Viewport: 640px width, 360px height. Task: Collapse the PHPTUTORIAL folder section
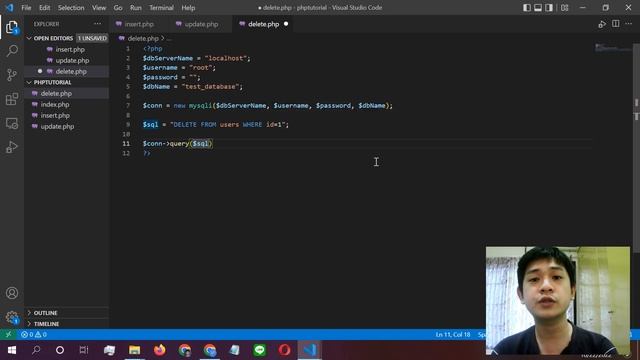pos(67,82)
